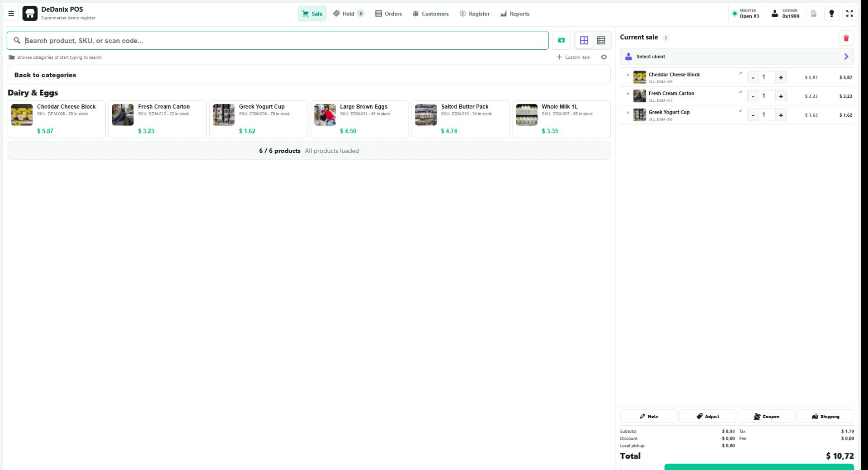868x470 pixels.
Task: Remove Fresh Cream Carton from sale
Action: click(x=628, y=94)
